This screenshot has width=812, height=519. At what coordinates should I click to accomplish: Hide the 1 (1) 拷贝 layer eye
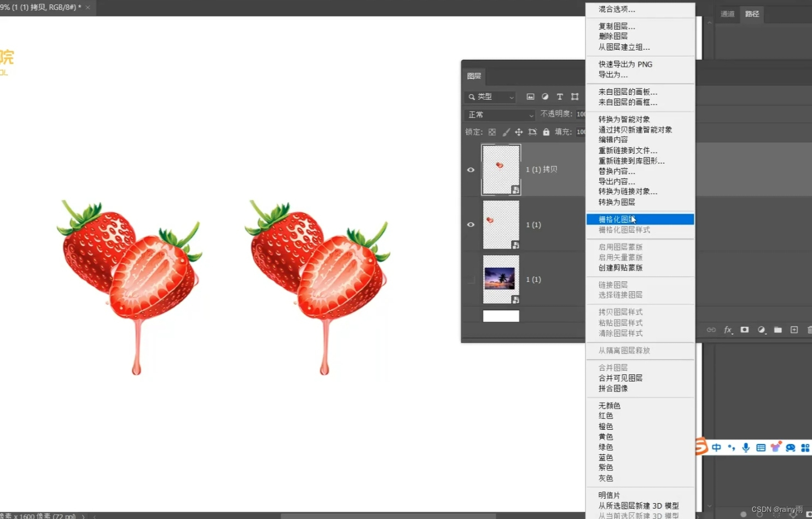click(x=471, y=170)
